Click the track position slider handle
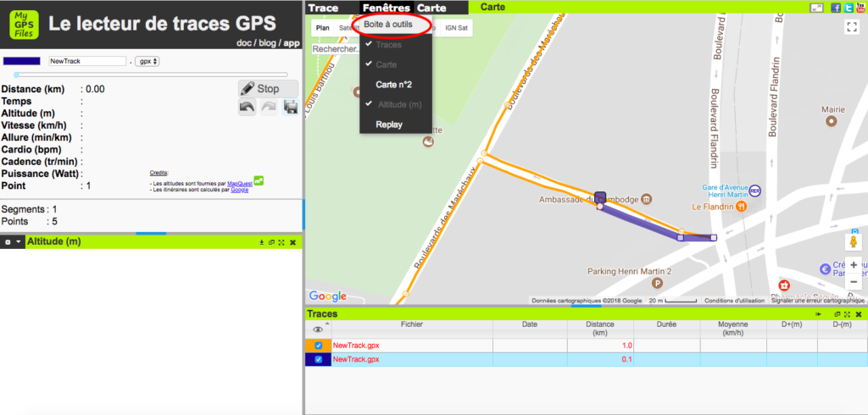868x415 pixels. (16, 75)
